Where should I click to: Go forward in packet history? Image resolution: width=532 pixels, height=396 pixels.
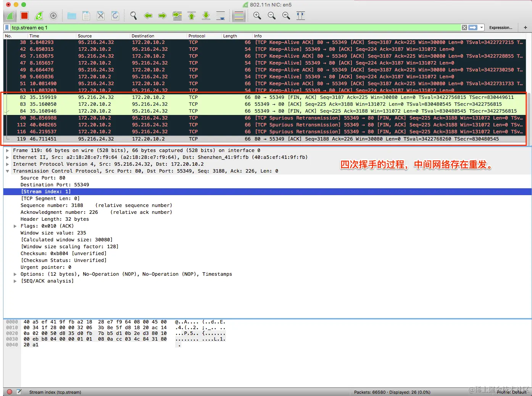(163, 16)
